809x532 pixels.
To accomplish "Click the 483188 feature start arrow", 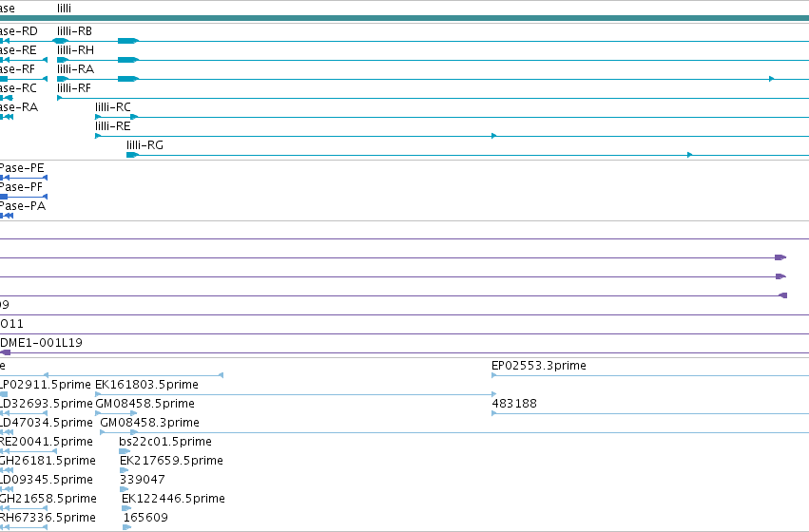I will point(493,413).
